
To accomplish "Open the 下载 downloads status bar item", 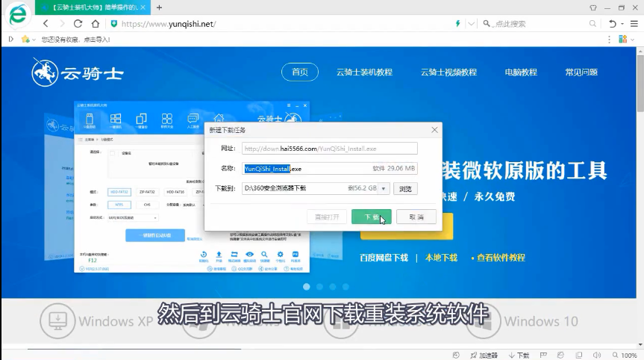I will click(519, 355).
